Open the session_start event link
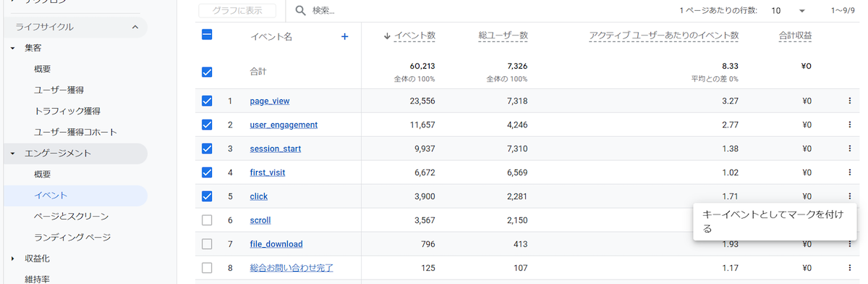 pos(275,149)
